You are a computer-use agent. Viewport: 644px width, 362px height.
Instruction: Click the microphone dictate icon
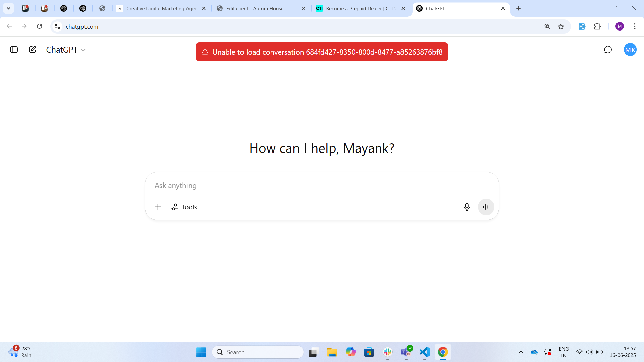point(467,207)
